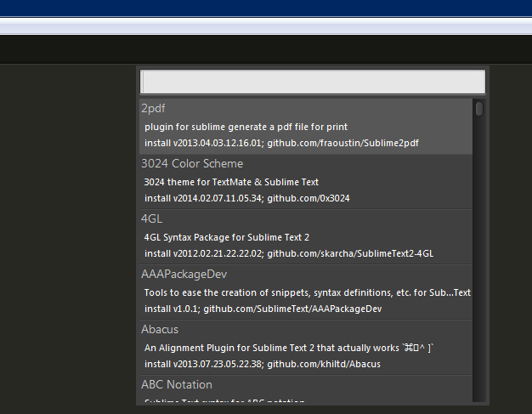Click the github.com/0x3024 install line
This screenshot has width=532, height=414.
click(247, 199)
